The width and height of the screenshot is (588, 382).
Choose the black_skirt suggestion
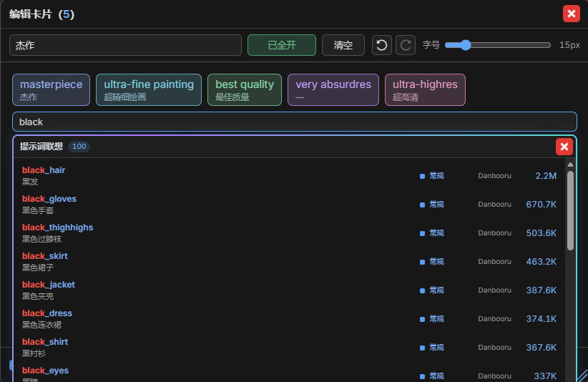point(289,261)
